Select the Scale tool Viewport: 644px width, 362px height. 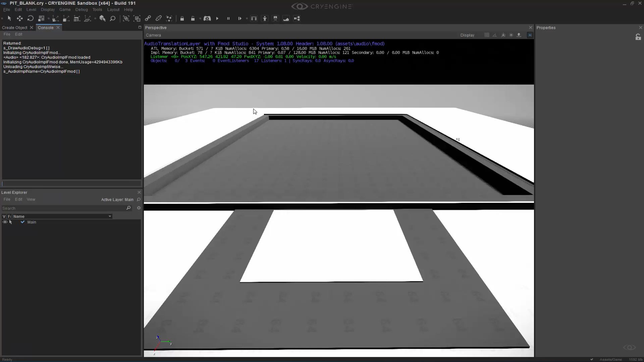coord(41,18)
